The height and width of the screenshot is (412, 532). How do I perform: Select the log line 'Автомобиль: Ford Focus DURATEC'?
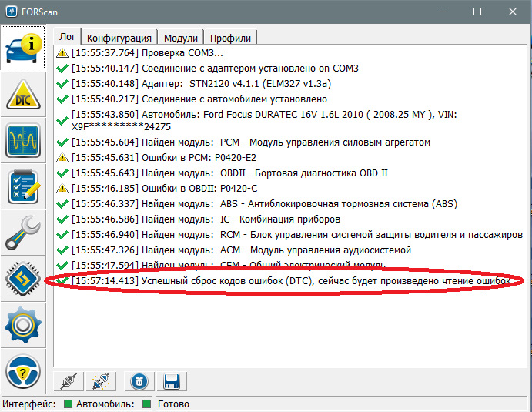click(264, 120)
